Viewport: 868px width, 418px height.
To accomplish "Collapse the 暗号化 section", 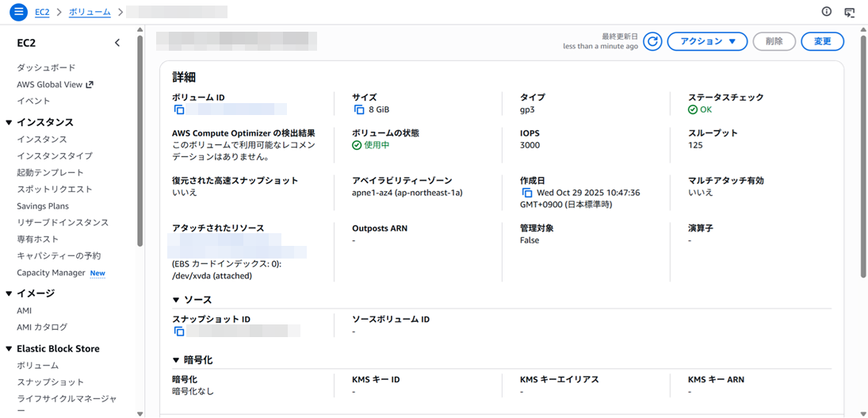I will click(177, 360).
